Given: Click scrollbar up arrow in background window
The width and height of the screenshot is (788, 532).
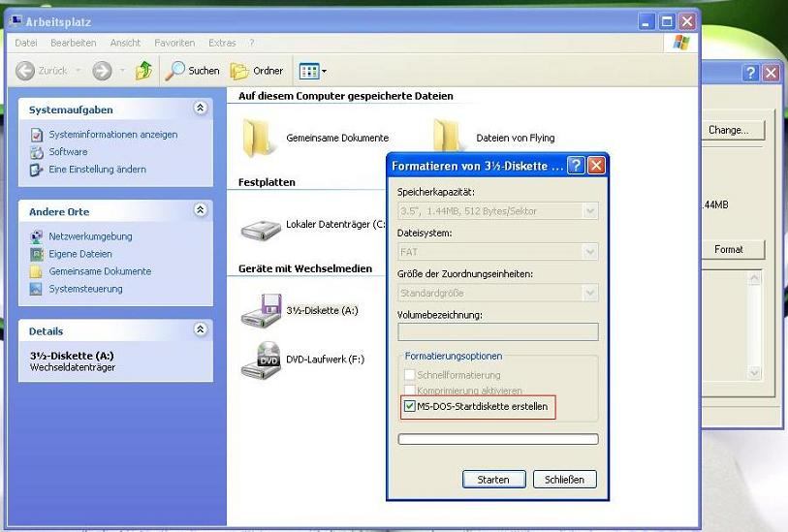Looking at the screenshot, I should [754, 277].
